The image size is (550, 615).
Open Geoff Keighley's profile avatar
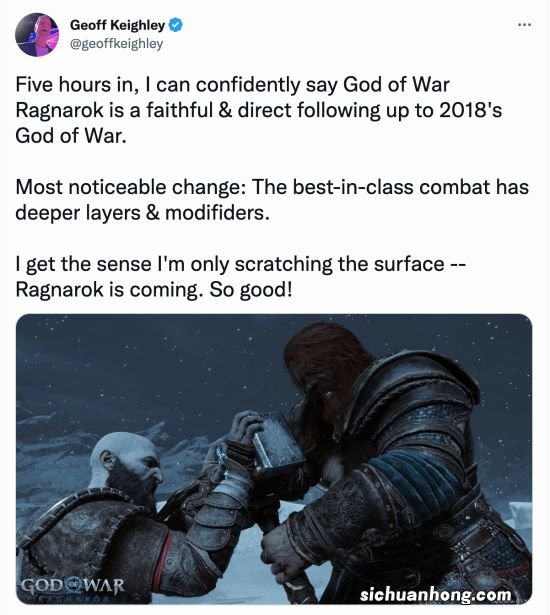[37, 35]
